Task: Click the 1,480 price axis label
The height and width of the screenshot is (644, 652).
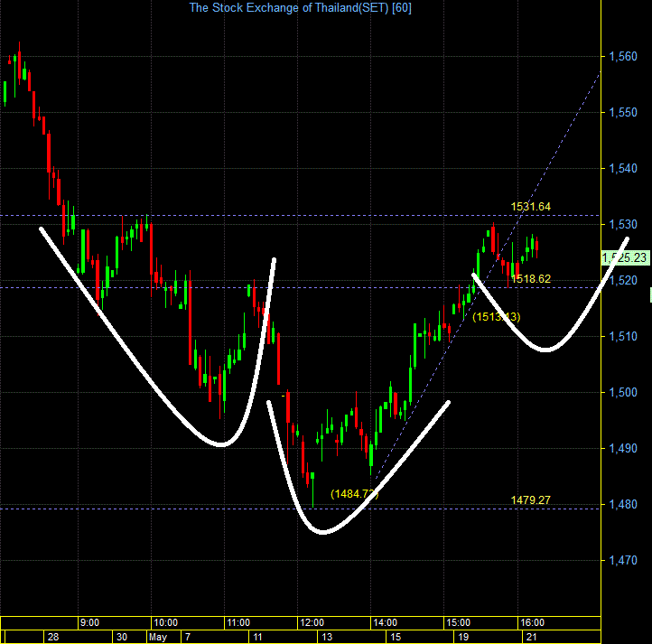Action: click(623, 505)
